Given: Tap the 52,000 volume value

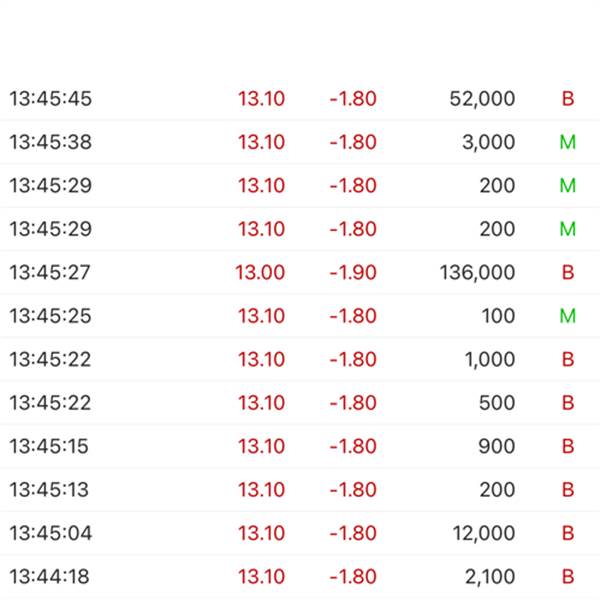Looking at the screenshot, I should coord(482,99).
